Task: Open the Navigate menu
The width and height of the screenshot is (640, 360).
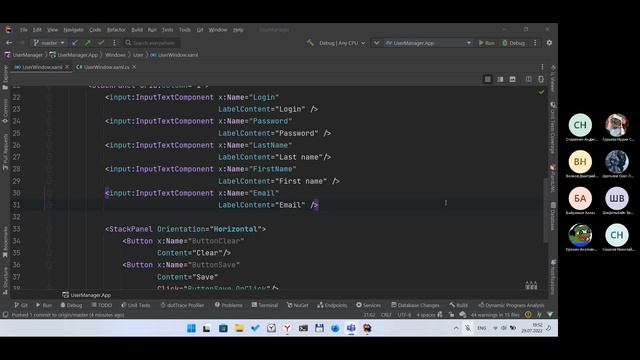Action: tap(73, 30)
